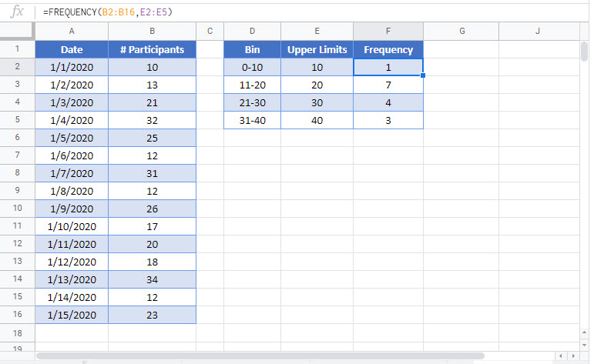The height and width of the screenshot is (364, 594).
Task: Click the vertical scroll down arrow
Action: coord(585,345)
